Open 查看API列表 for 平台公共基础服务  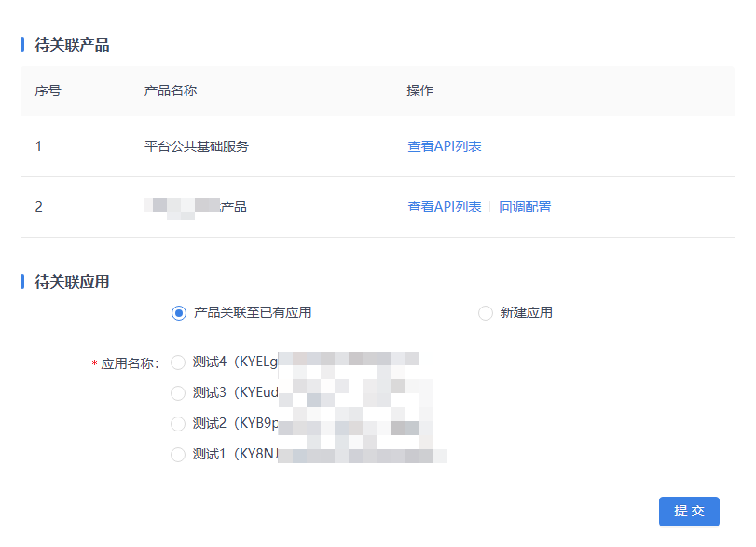pos(445,146)
